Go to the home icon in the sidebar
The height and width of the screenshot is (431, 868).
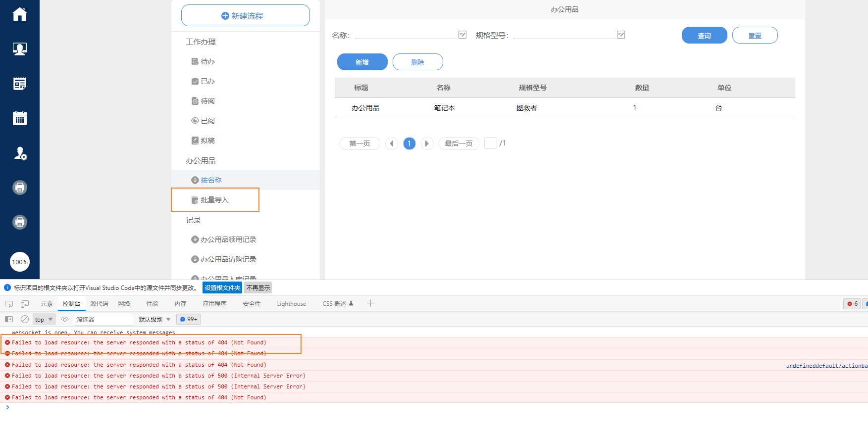(x=20, y=14)
